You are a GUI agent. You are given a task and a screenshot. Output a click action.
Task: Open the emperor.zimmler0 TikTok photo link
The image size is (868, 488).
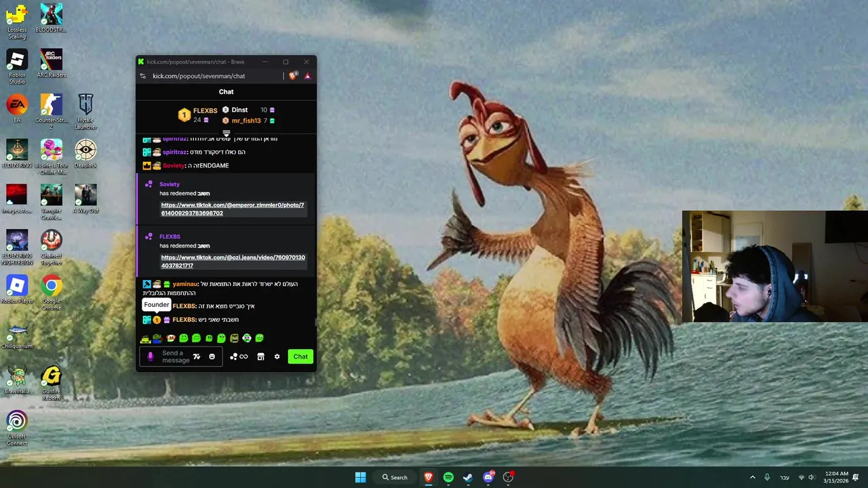233,209
